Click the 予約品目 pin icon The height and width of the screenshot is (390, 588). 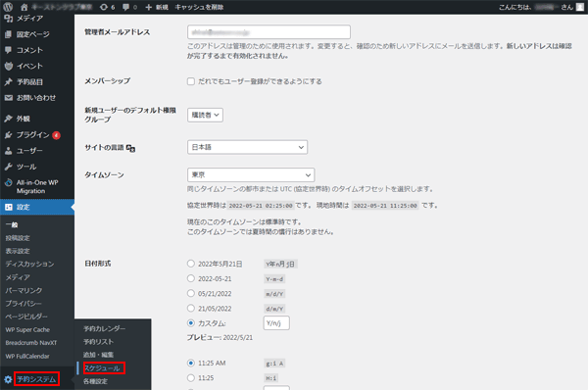point(8,81)
